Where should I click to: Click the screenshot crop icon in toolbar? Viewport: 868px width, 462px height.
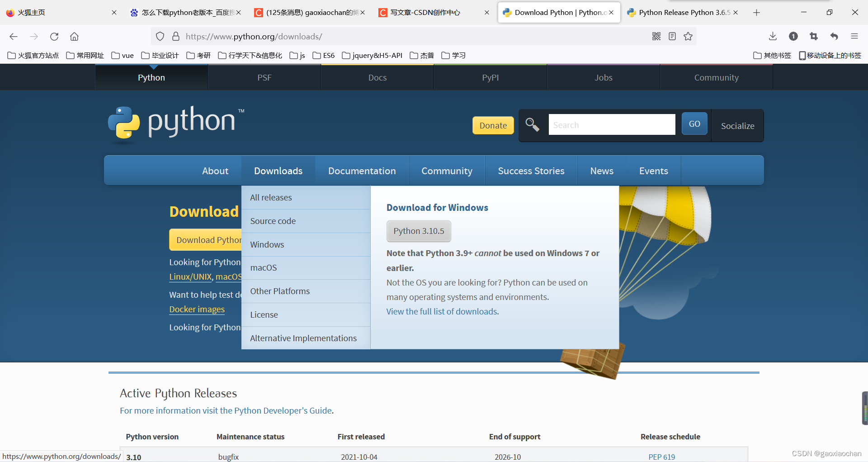click(814, 36)
